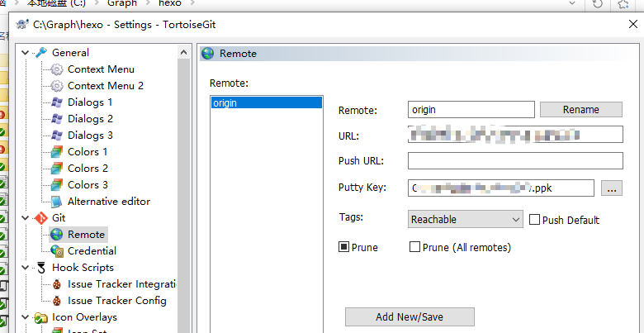Open the Tags Reachable dropdown
Screen dimensions: 644x333
point(466,220)
